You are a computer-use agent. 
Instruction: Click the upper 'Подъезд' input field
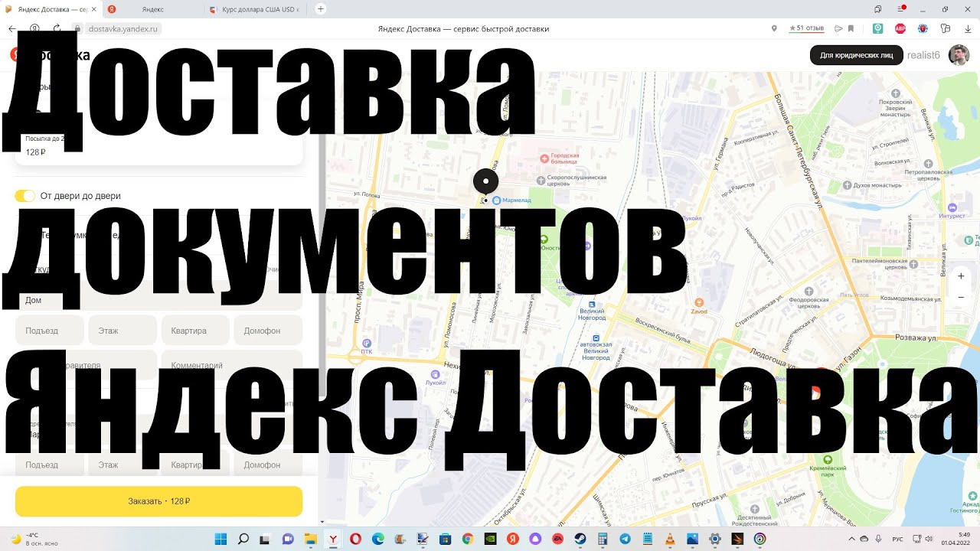tap(49, 331)
